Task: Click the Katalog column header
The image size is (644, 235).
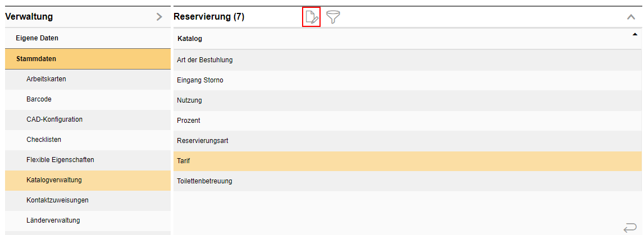Action: point(190,39)
